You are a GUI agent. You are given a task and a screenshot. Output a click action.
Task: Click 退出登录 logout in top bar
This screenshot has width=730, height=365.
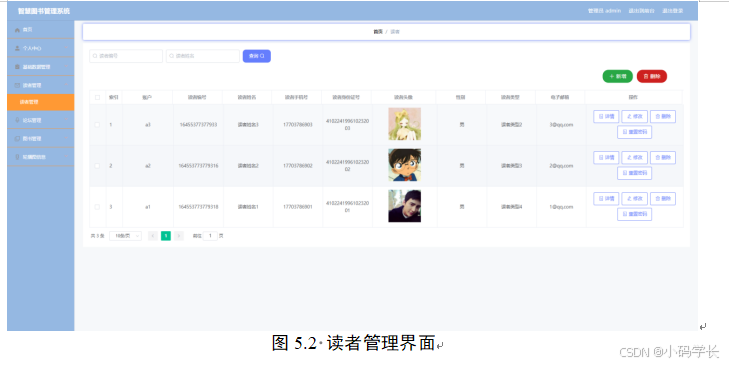[673, 11]
